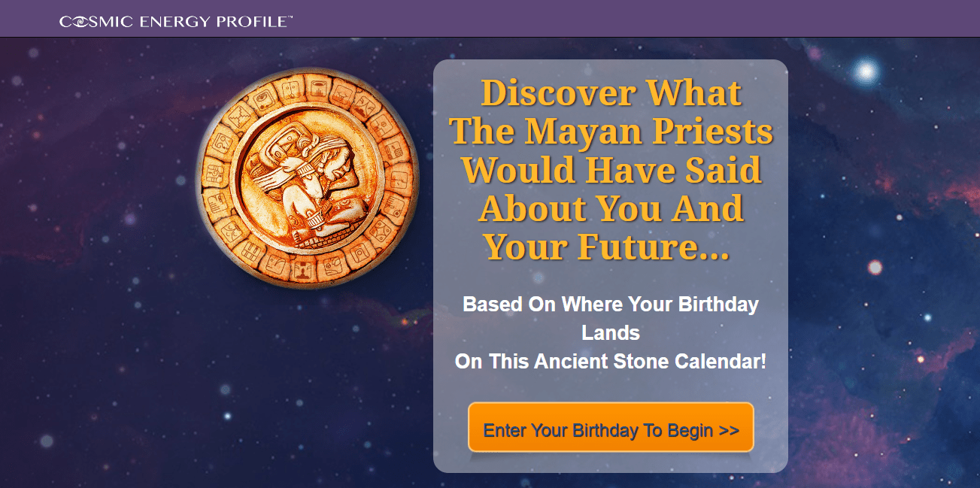Open the Mayan stone calendar image
Screen dimensions: 980x488
pyautogui.click(x=308, y=178)
